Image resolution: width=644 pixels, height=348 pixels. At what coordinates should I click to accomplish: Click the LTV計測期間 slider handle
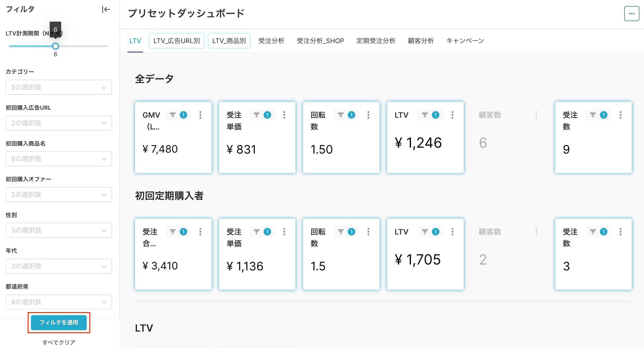56,46
